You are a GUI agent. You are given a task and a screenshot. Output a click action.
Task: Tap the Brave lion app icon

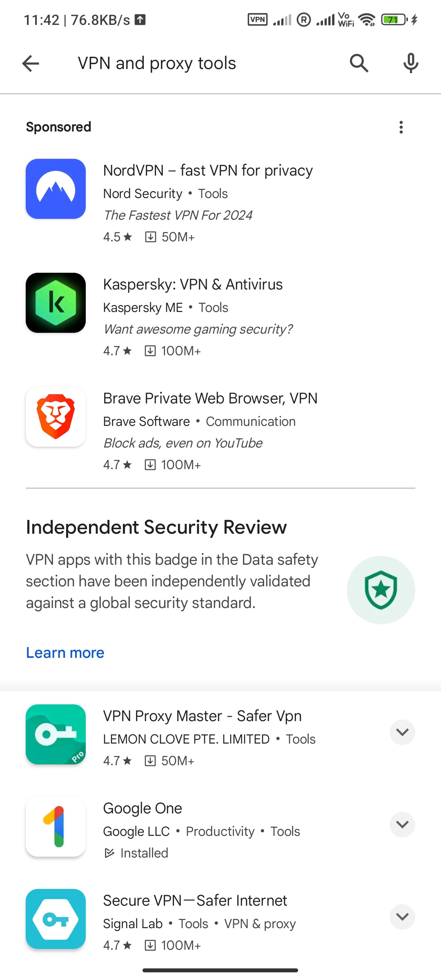pos(56,417)
